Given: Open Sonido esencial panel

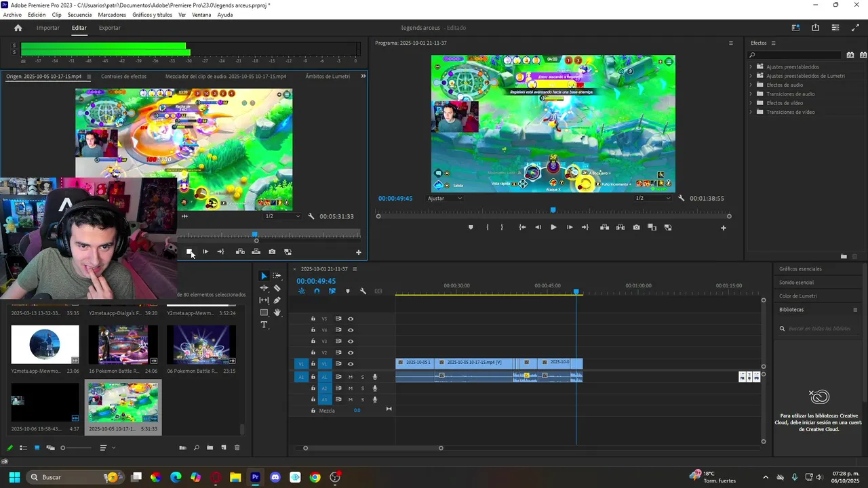Looking at the screenshot, I should pos(796,283).
